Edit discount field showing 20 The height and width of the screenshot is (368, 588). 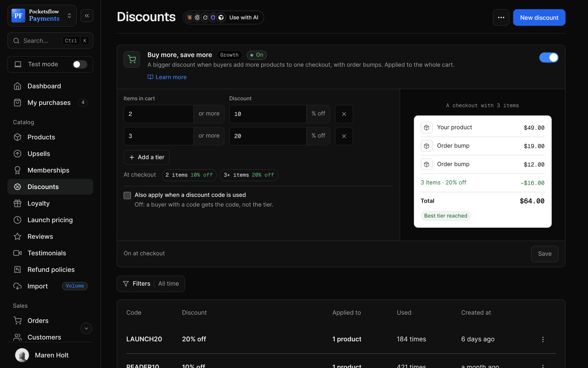(x=268, y=136)
